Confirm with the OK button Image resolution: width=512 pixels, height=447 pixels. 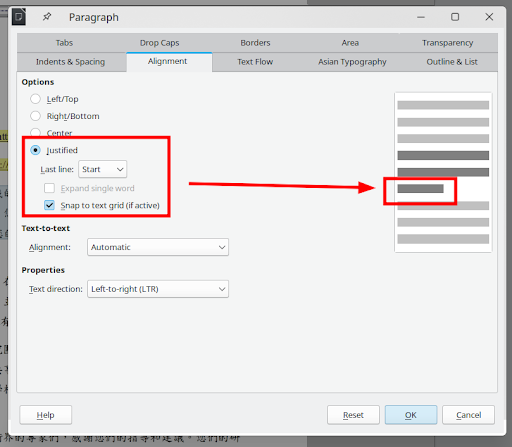point(411,415)
